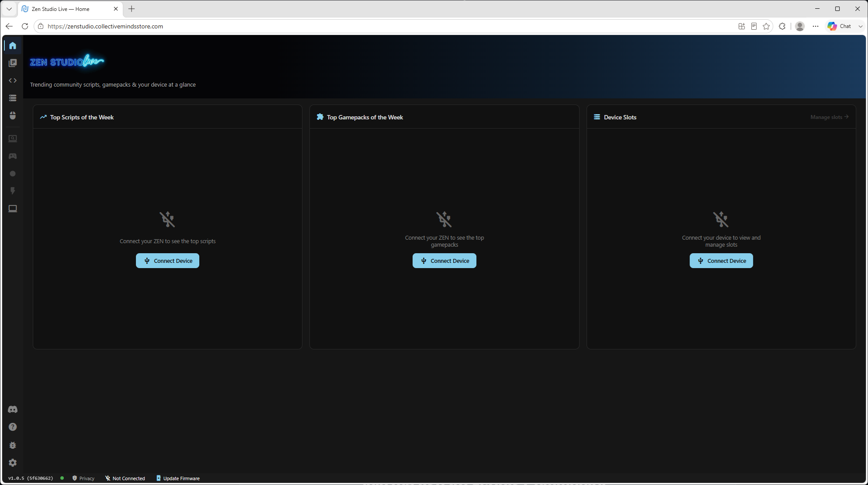Screen dimensions: 868x485
Task: Click the bug report icon
Action: coord(13,445)
